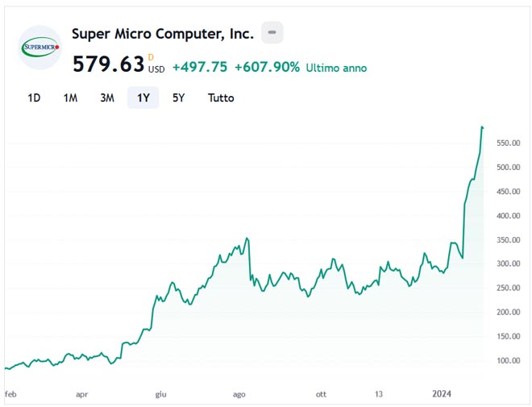
Task: Show full history with Tutto
Action: point(221,98)
